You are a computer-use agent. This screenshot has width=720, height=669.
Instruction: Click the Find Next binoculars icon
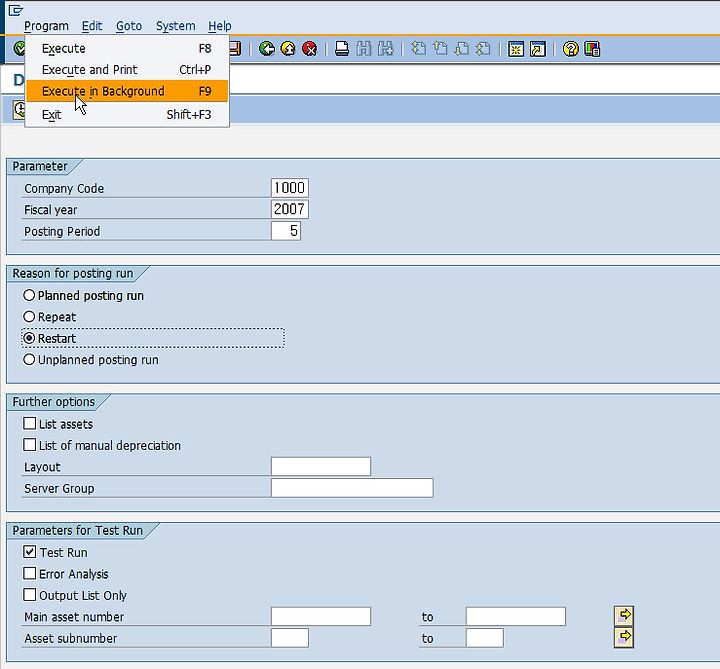[386, 49]
